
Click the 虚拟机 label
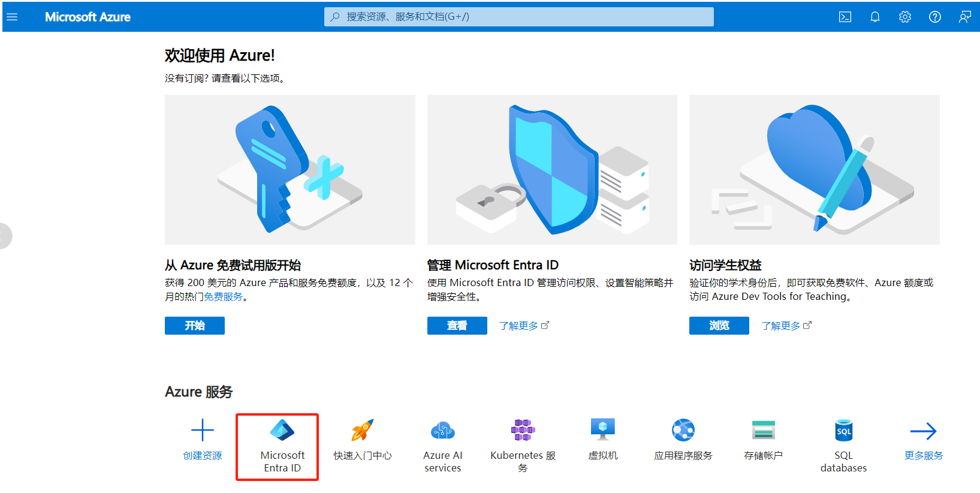coord(603,456)
